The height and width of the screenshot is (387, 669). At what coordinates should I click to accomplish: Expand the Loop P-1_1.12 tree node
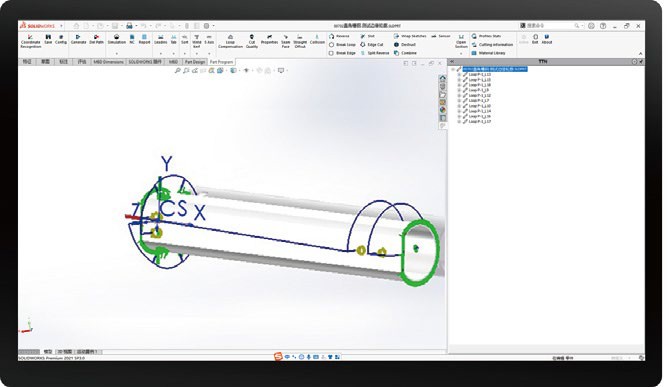point(459,95)
